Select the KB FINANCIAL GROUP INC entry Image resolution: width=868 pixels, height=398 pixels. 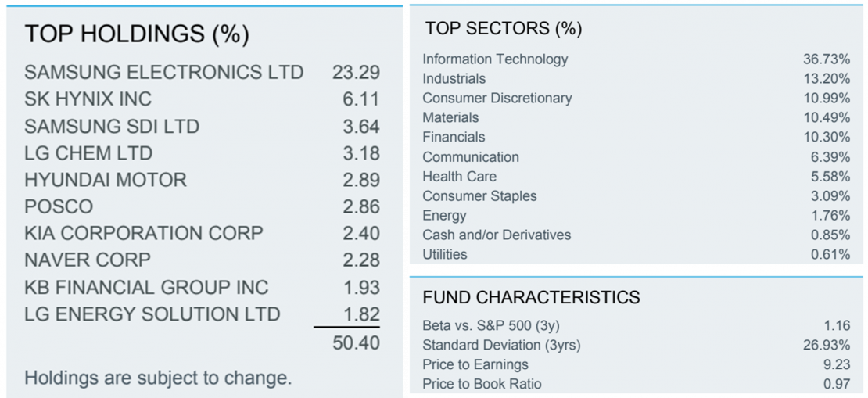146,287
